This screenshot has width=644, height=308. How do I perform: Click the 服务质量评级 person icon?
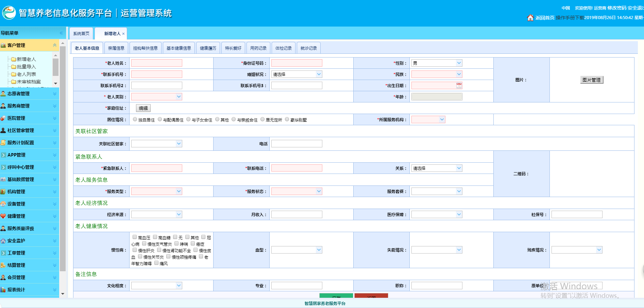tap(3, 228)
